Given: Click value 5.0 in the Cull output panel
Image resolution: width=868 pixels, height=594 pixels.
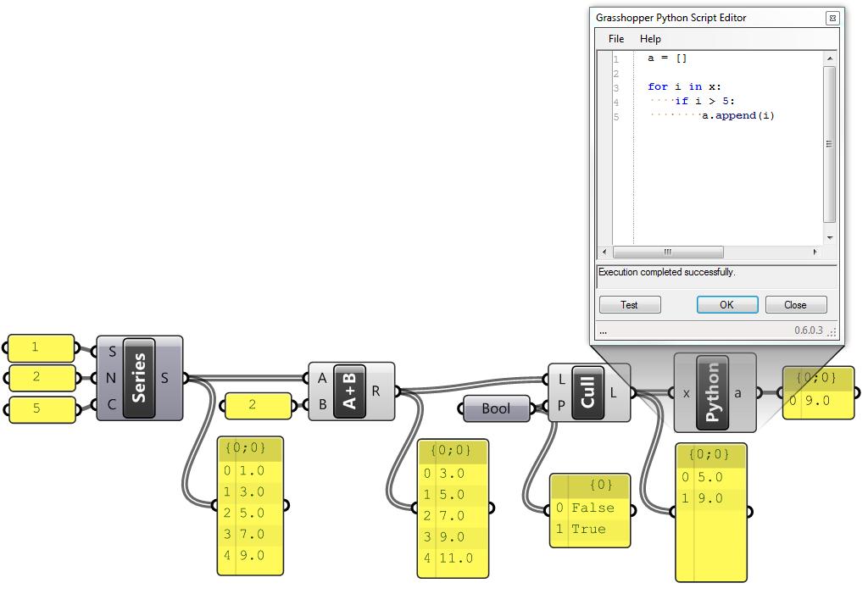Looking at the screenshot, I should 710,477.
